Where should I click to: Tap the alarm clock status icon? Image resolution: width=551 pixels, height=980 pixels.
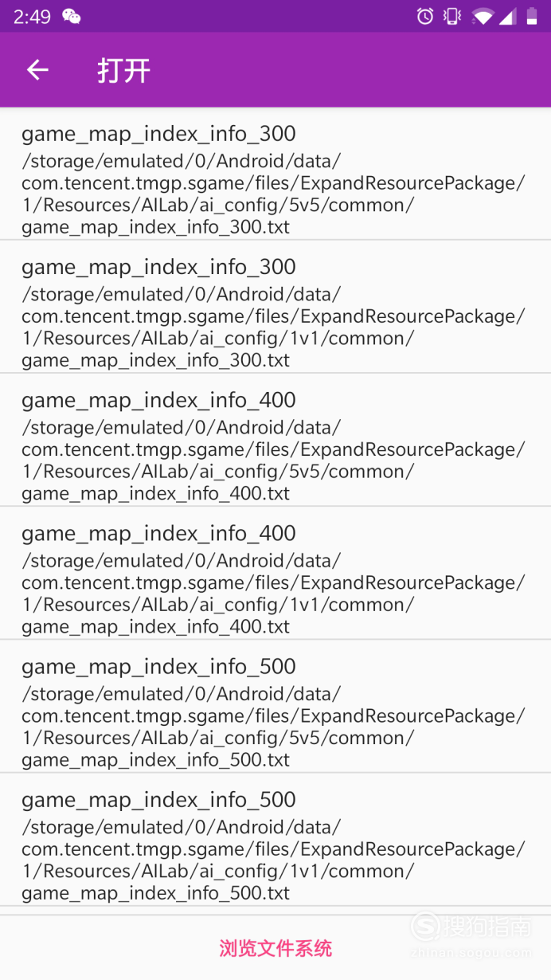coord(425,16)
